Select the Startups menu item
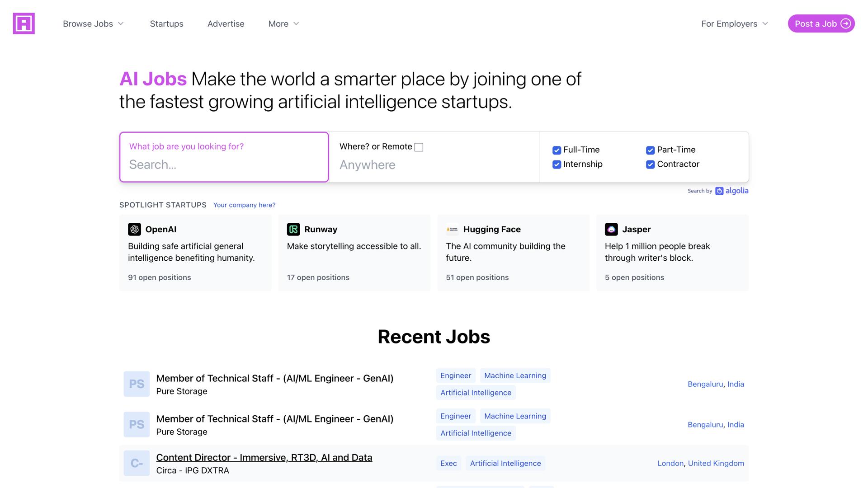868x488 pixels. click(x=166, y=23)
